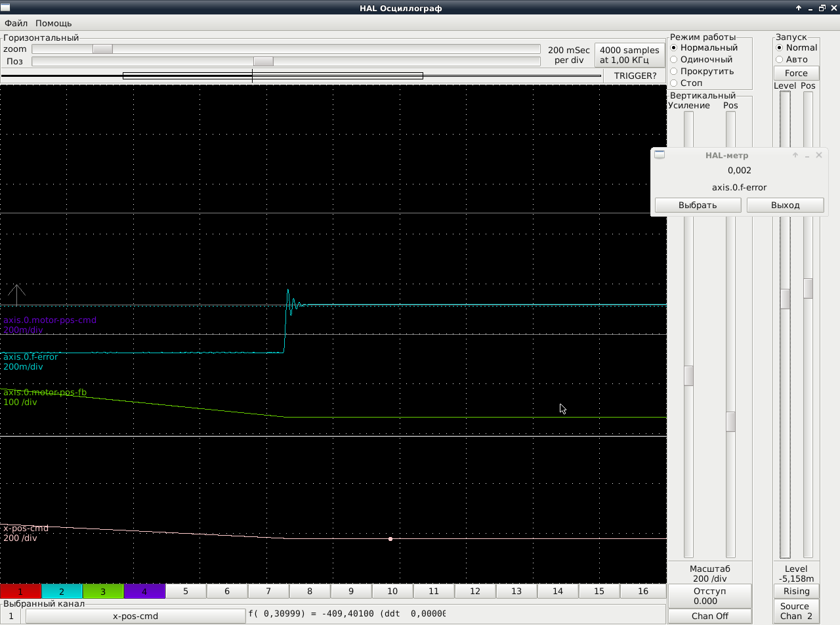Screen dimensions: 840x625
Task: Click the 4000 samples rate button
Action: click(629, 54)
